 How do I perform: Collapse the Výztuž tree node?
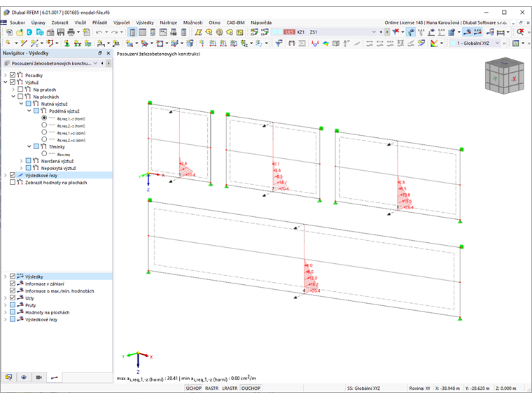point(5,82)
